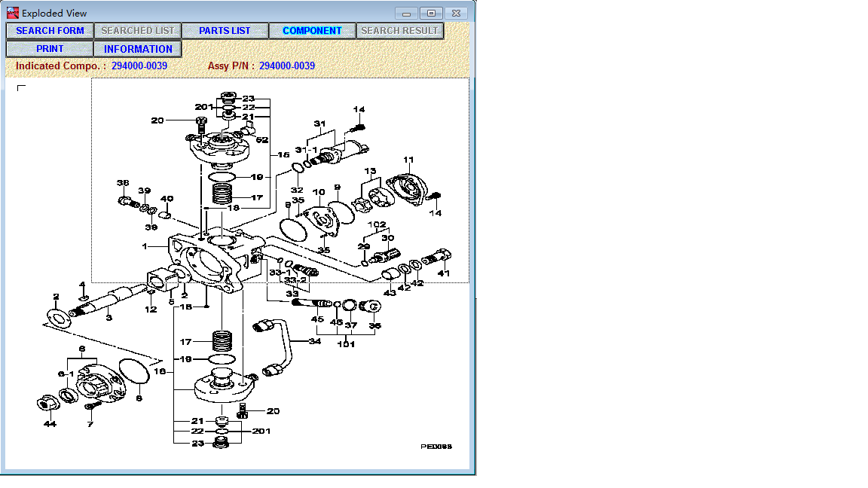The image size is (868, 488).
Task: Open the INFORMATION panel
Action: (138, 49)
